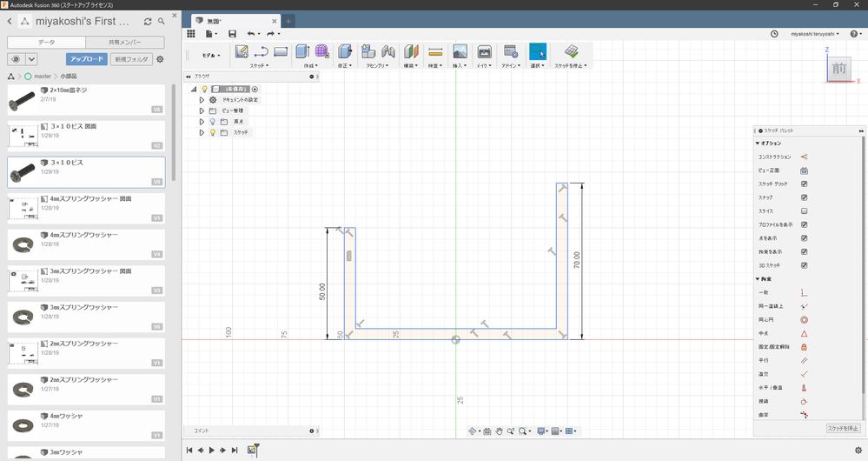This screenshot has height=461, width=868.
Task: Apply Concentric constraint icon in palette
Action: [x=804, y=320]
